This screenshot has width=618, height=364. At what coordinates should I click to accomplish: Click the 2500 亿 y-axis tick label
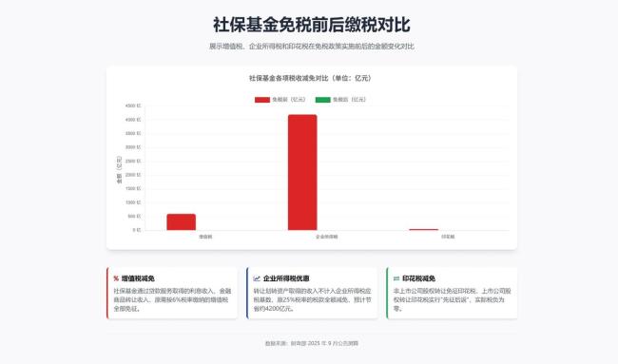133,162
